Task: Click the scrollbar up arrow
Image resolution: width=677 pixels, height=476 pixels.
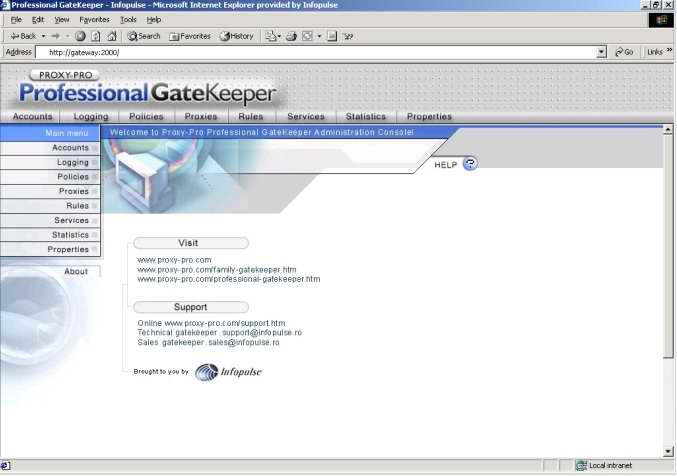Action: pos(668,130)
